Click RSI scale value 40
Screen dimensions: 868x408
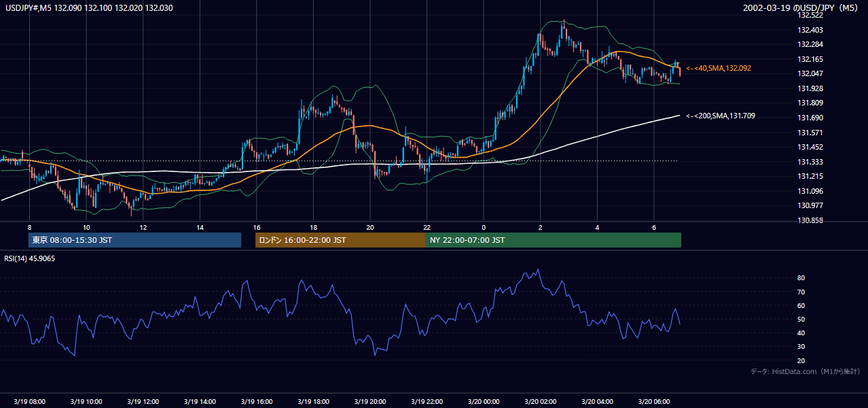pyautogui.click(x=801, y=333)
